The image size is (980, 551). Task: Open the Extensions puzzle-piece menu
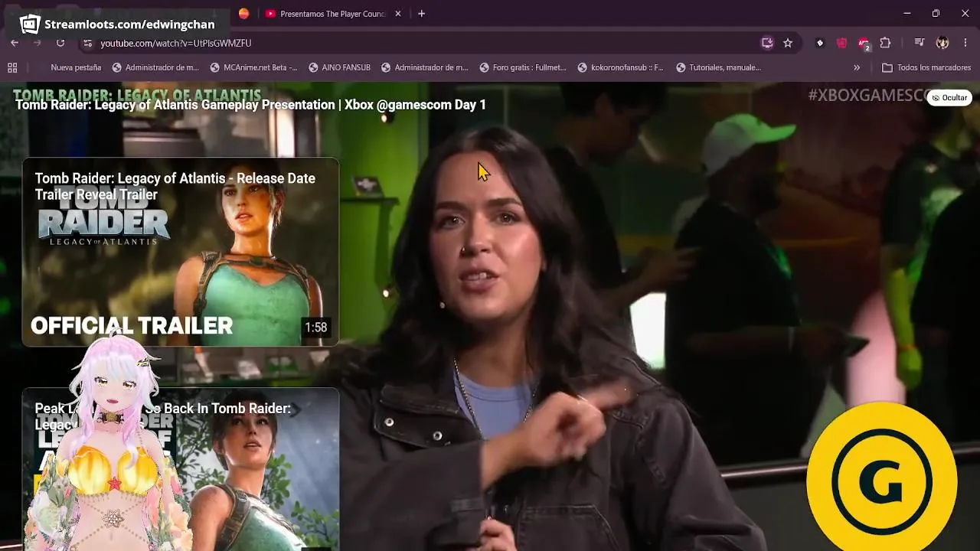click(x=886, y=43)
